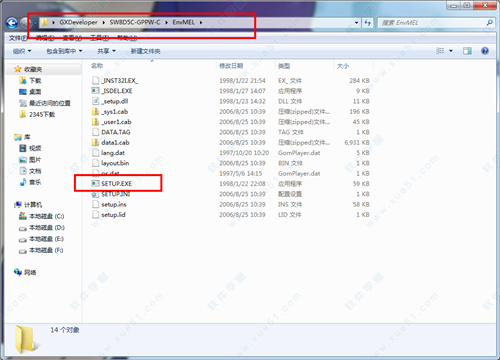Click the 网络 network icon
The image size is (500, 360).
18,272
